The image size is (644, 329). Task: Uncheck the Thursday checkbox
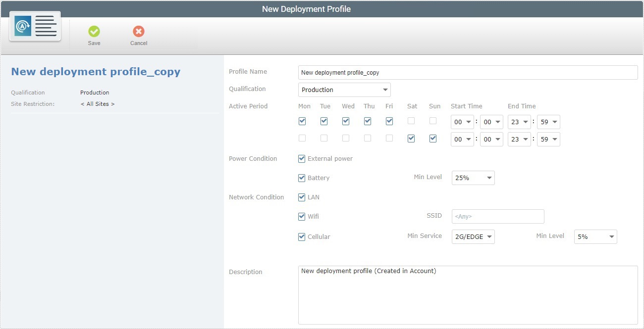click(x=368, y=121)
